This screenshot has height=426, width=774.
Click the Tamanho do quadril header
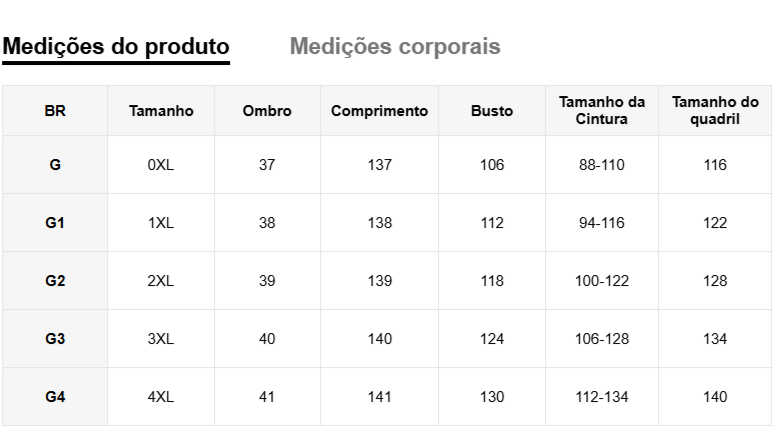point(714,111)
